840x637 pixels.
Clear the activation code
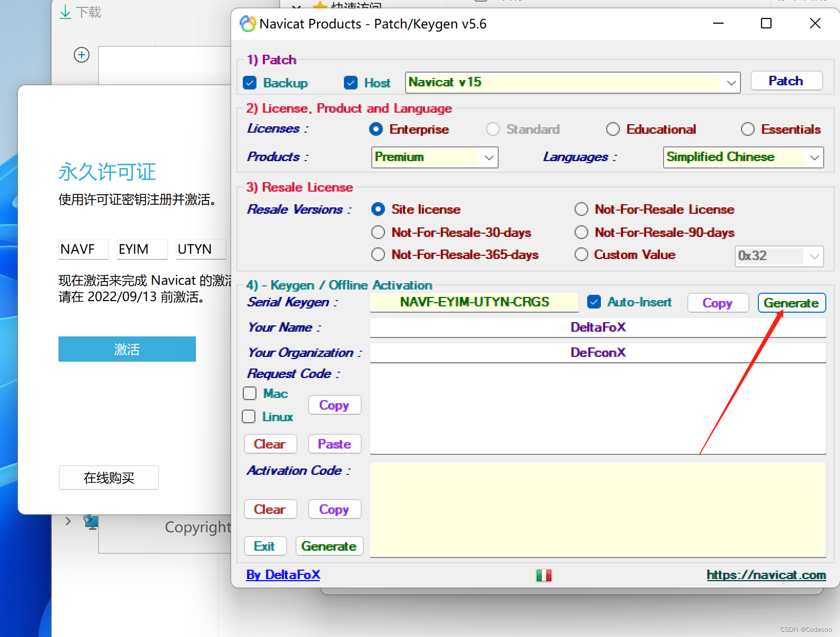coord(270,509)
